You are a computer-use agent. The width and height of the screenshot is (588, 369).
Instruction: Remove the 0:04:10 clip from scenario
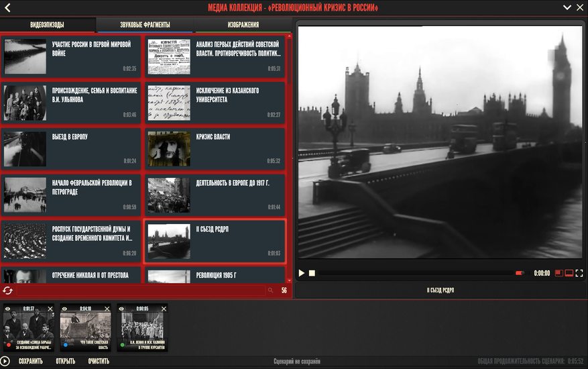107,309
